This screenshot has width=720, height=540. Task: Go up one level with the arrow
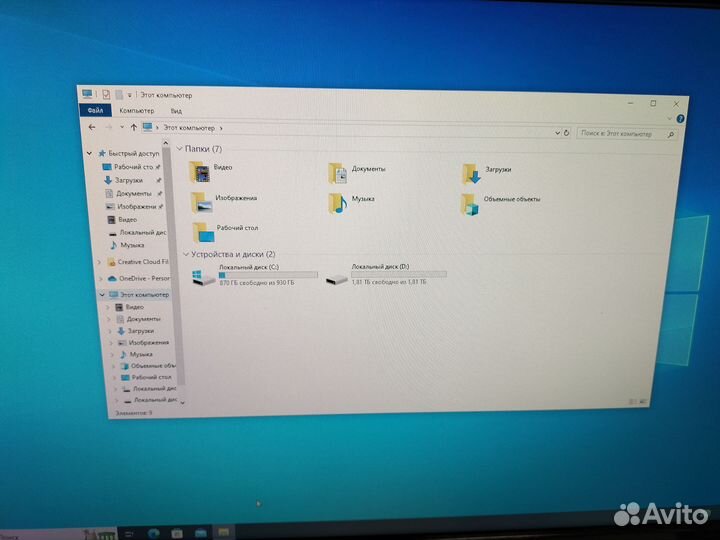(133, 127)
